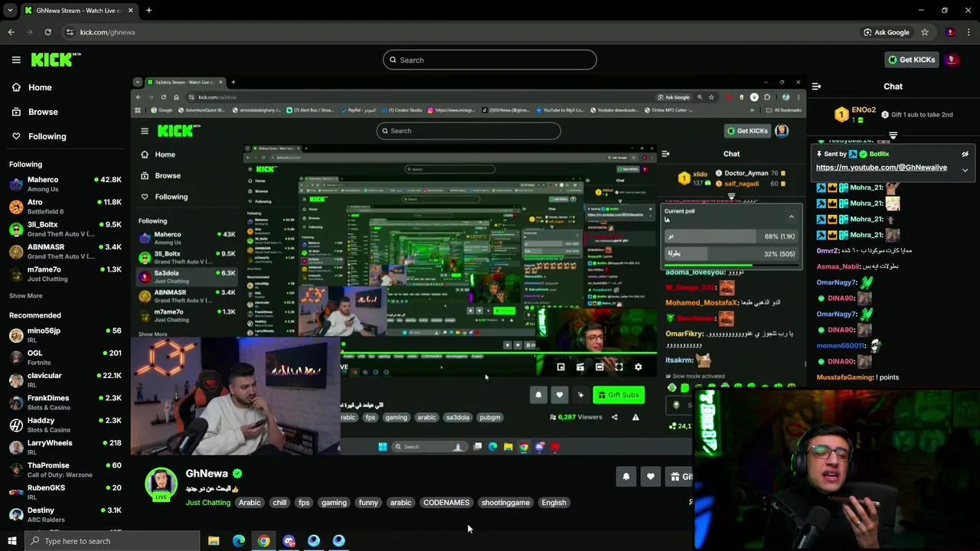This screenshot has width=980, height=551.
Task: Click the RubenGKS channel avatar
Action: (16, 492)
